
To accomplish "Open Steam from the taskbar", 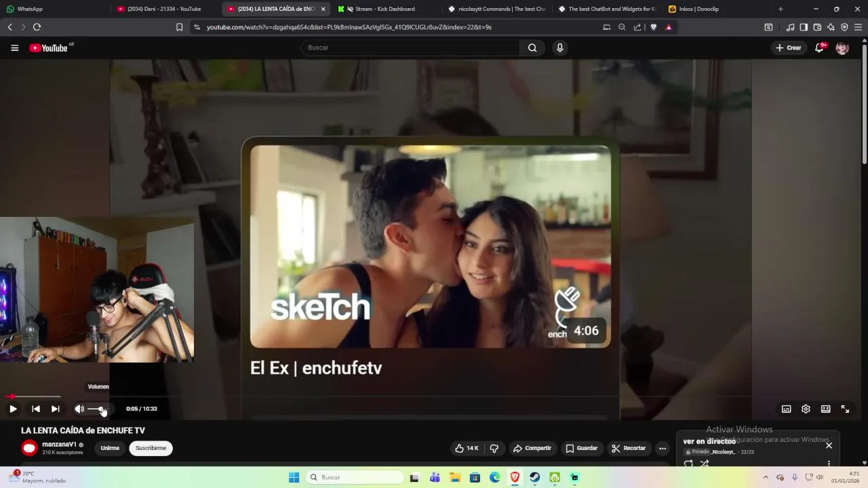I will pos(535,477).
